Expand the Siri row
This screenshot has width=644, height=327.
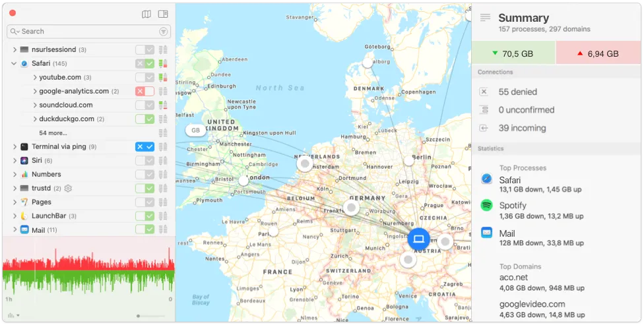[15, 160]
